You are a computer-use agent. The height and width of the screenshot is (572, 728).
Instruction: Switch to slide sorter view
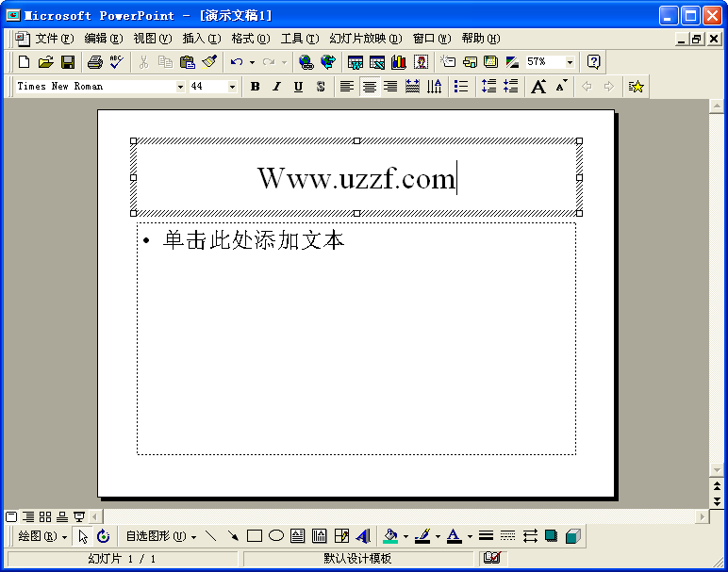45,516
